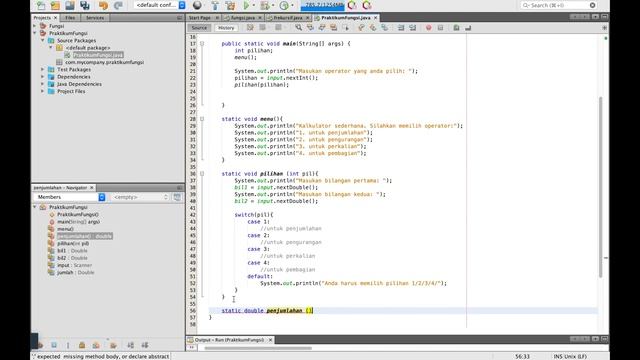The image size is (640, 360).
Task: Click the red Start Macro Recording icon
Action: coord(429,28)
